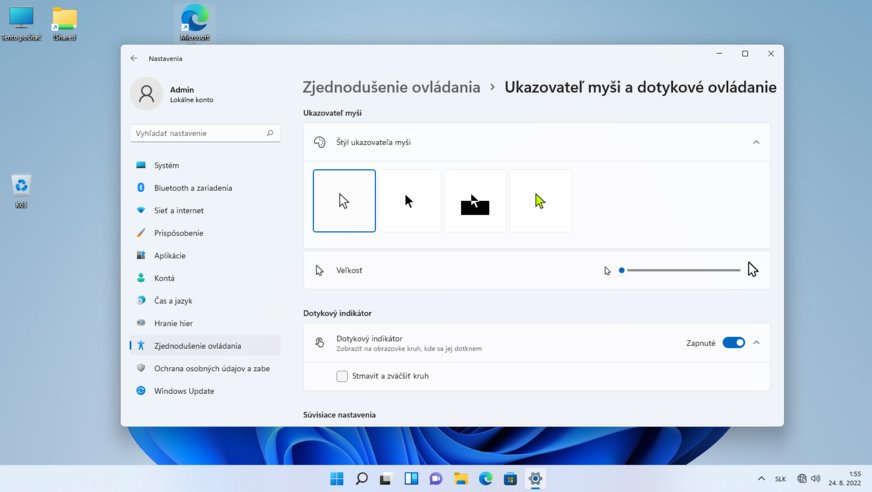Open Microsoft Store from taskbar
This screenshot has height=492, width=872.
point(510,479)
